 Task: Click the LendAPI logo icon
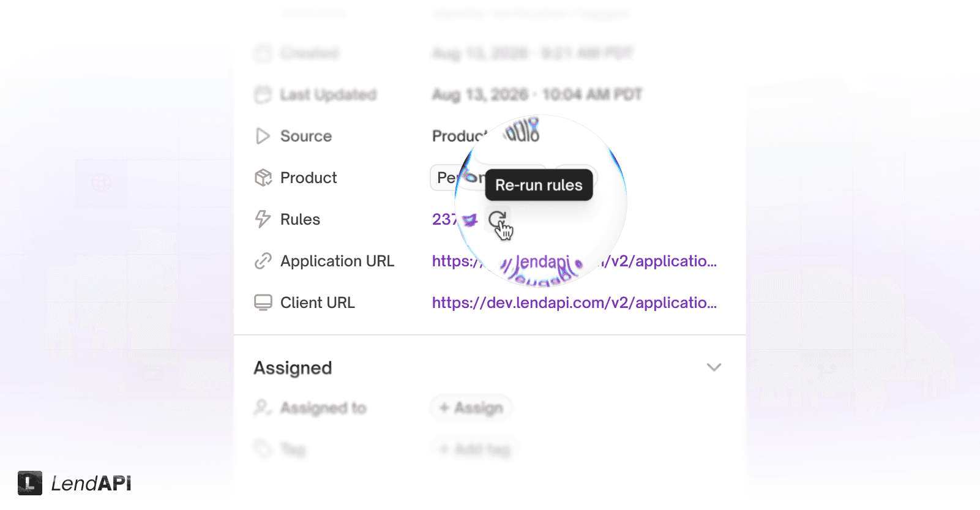(30, 483)
